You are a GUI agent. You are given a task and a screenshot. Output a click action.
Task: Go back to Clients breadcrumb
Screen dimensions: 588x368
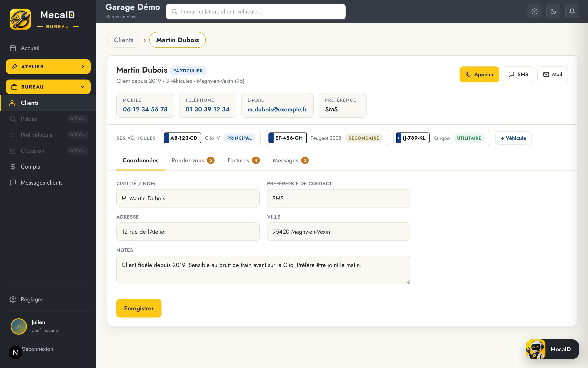pyautogui.click(x=124, y=40)
